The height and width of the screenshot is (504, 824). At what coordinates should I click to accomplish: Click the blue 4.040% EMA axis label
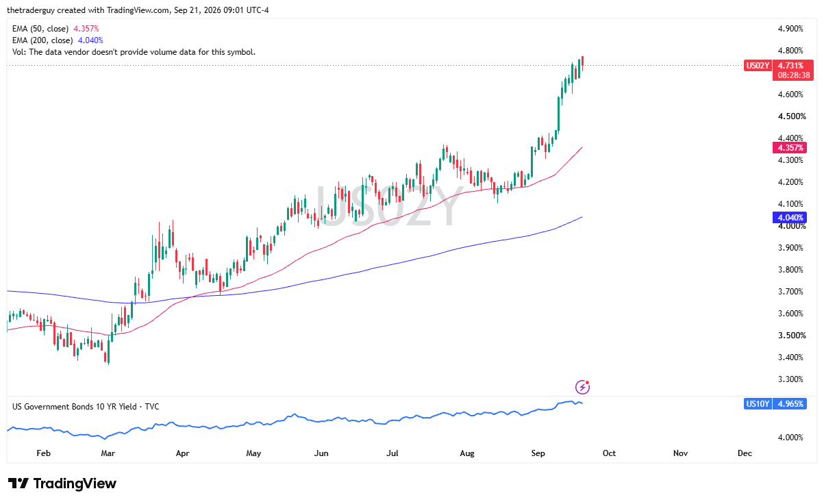point(790,218)
